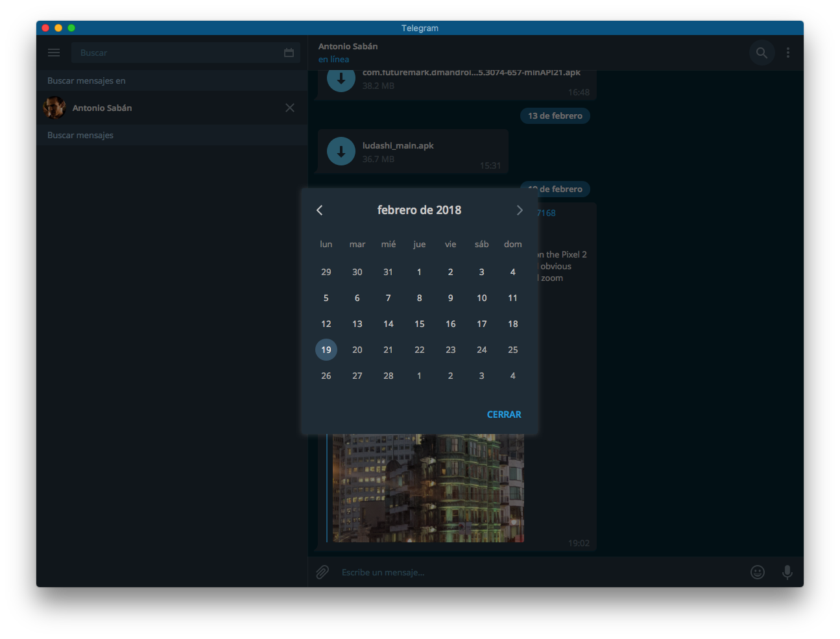Click the calendar icon in search bar

coord(289,53)
